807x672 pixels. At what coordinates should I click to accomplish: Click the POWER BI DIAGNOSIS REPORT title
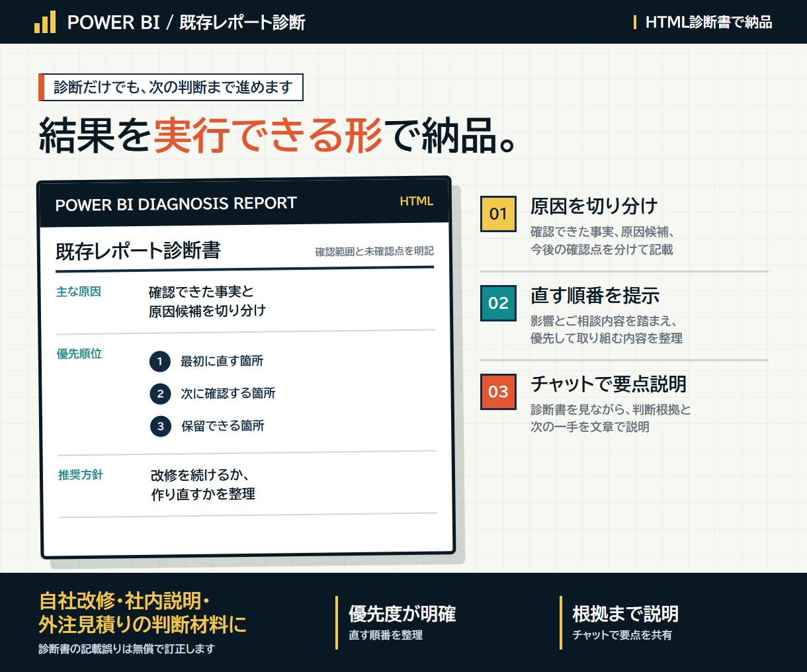176,204
